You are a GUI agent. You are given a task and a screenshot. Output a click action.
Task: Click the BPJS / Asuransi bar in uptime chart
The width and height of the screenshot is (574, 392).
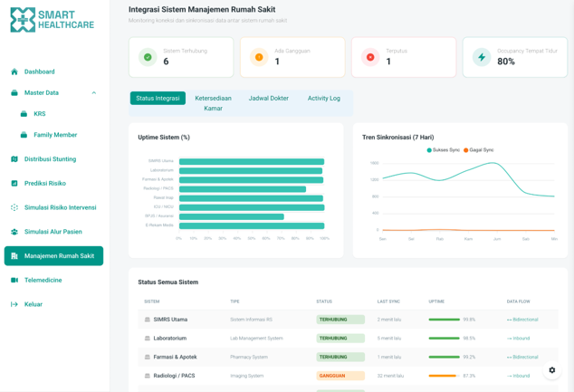(232, 216)
